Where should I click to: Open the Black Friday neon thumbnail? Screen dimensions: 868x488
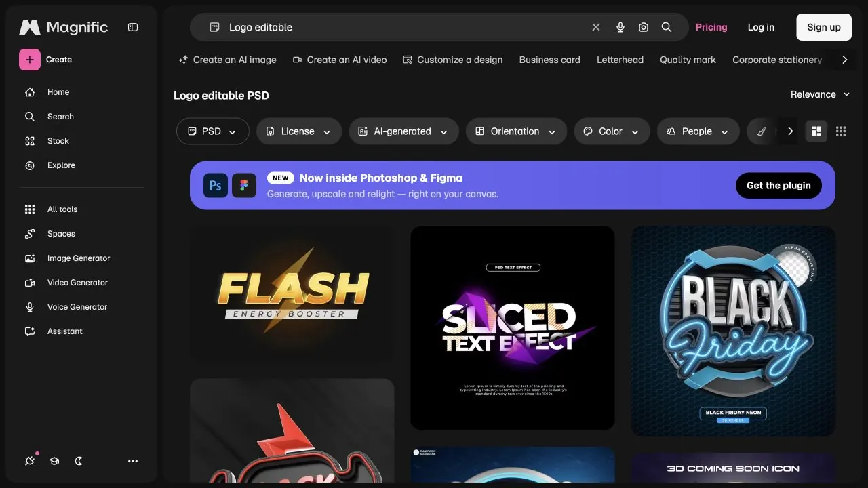pos(733,331)
